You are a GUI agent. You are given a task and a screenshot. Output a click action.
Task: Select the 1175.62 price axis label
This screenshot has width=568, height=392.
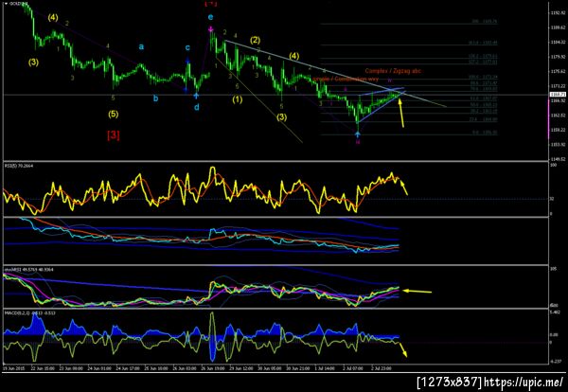(x=558, y=71)
